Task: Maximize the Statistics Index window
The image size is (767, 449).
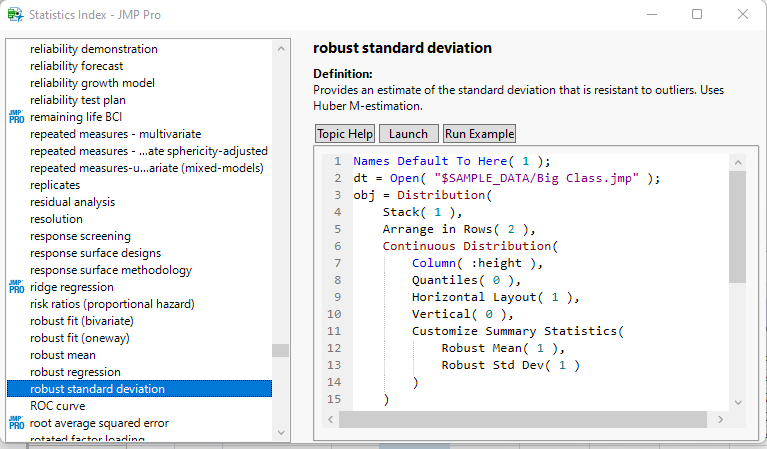Action: coord(697,15)
